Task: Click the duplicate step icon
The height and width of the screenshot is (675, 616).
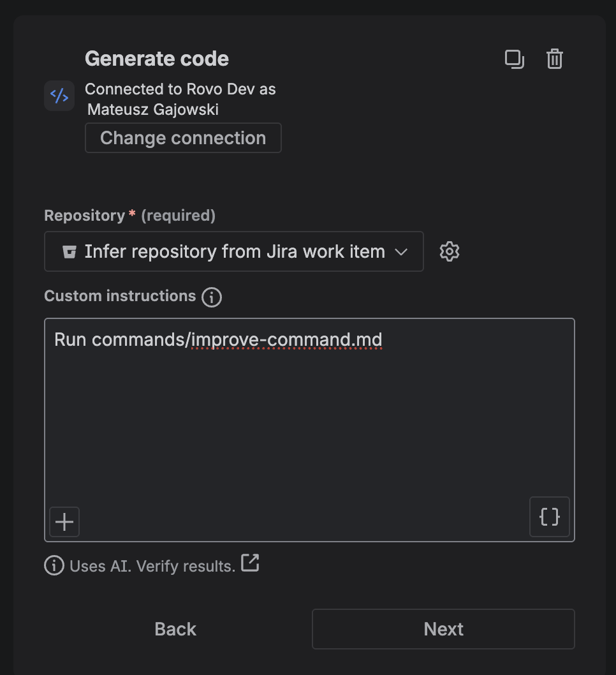Action: (x=514, y=59)
